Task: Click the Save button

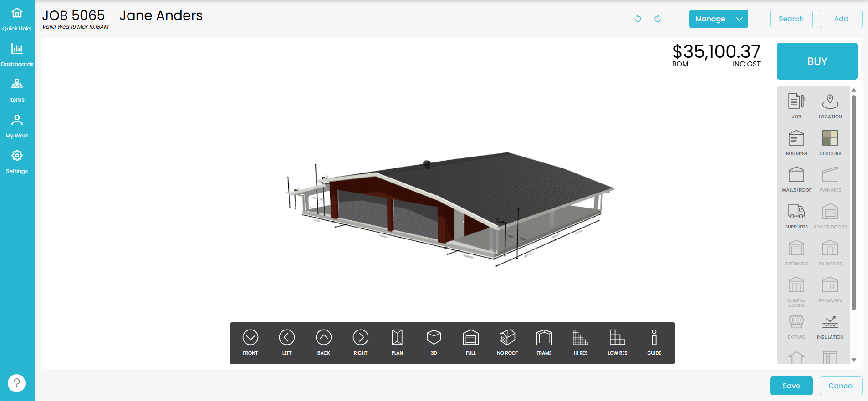Action: click(791, 386)
